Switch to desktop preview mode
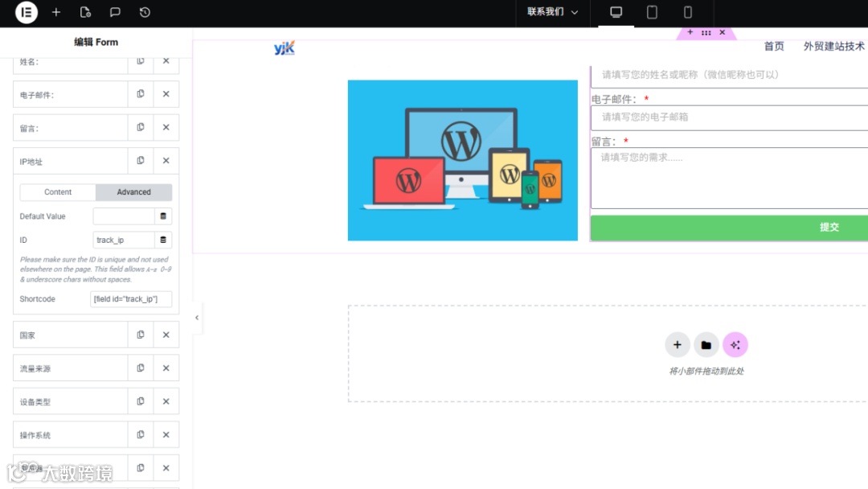 pos(616,12)
